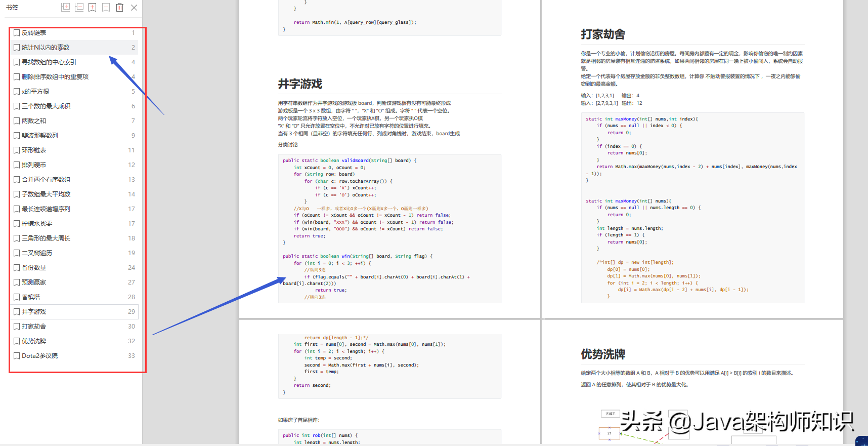Go to the 寻找数组的中心索引 bookmark
Image resolution: width=868 pixels, height=446 pixels.
coord(75,62)
